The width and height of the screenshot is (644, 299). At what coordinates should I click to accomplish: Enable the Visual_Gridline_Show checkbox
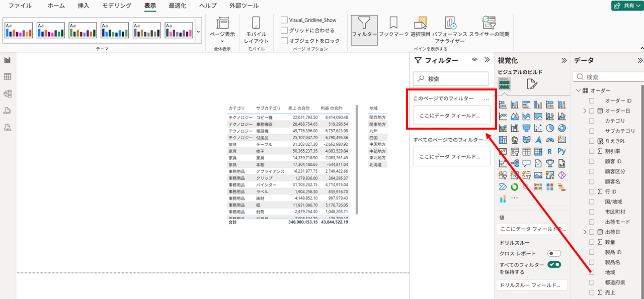[x=284, y=20]
